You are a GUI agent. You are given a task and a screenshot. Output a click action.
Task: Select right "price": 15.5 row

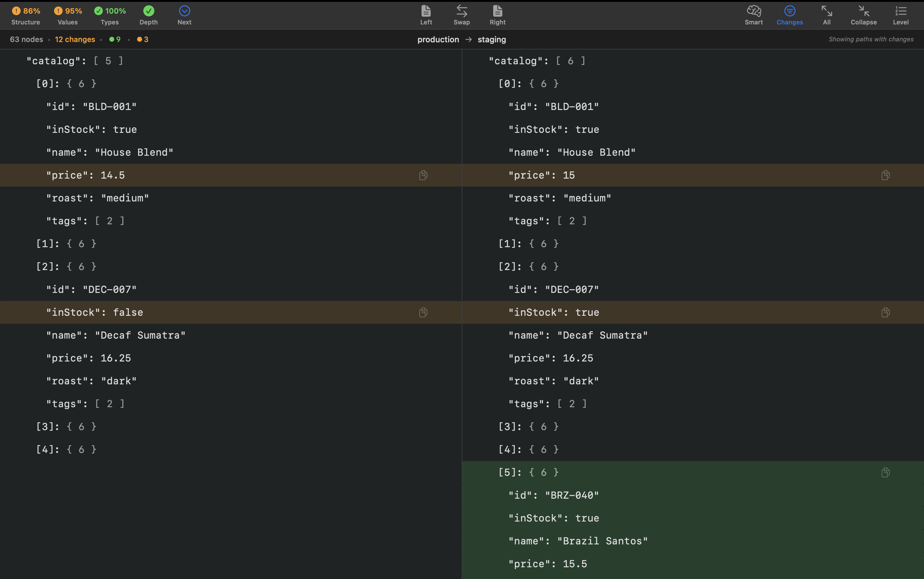click(693, 564)
